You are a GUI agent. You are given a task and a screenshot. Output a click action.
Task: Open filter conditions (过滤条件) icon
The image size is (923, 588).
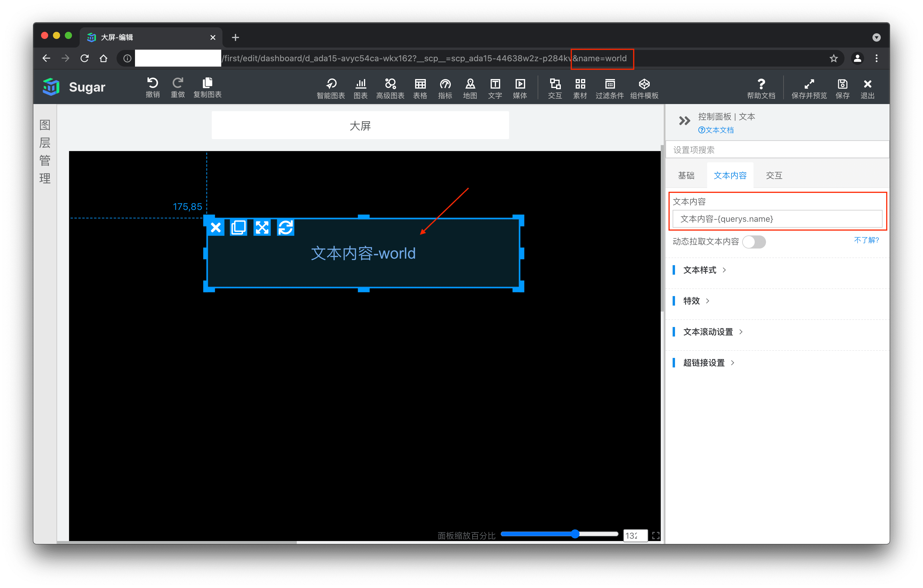pos(610,84)
